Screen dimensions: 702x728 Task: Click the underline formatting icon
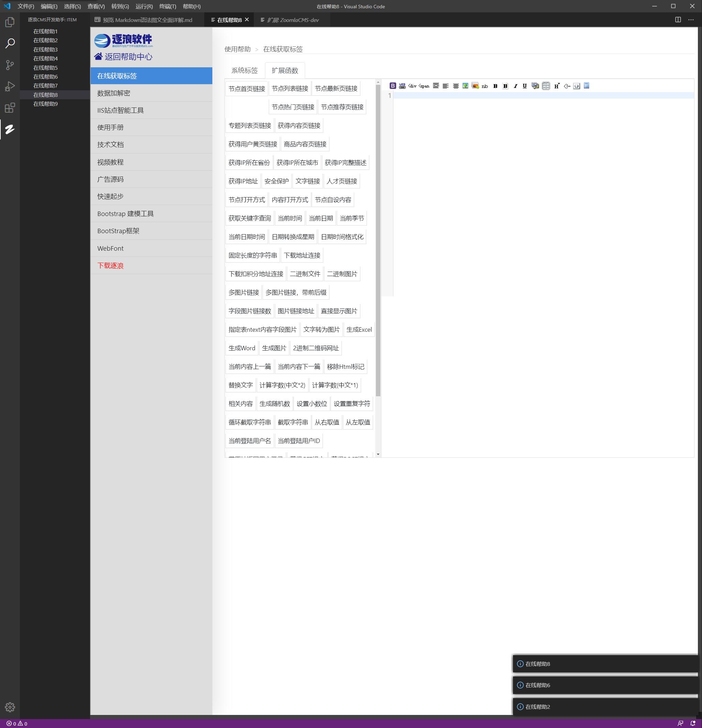pos(524,86)
